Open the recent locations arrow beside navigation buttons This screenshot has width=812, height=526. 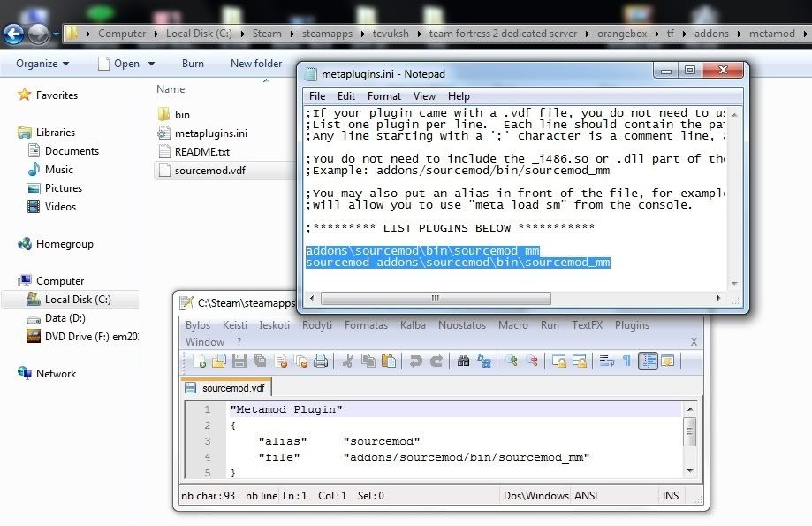click(x=57, y=34)
